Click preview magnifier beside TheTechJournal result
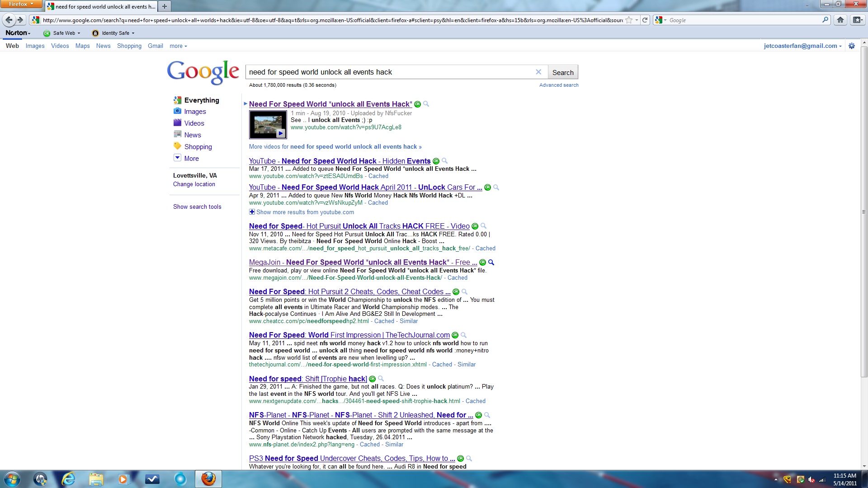 [x=463, y=335]
